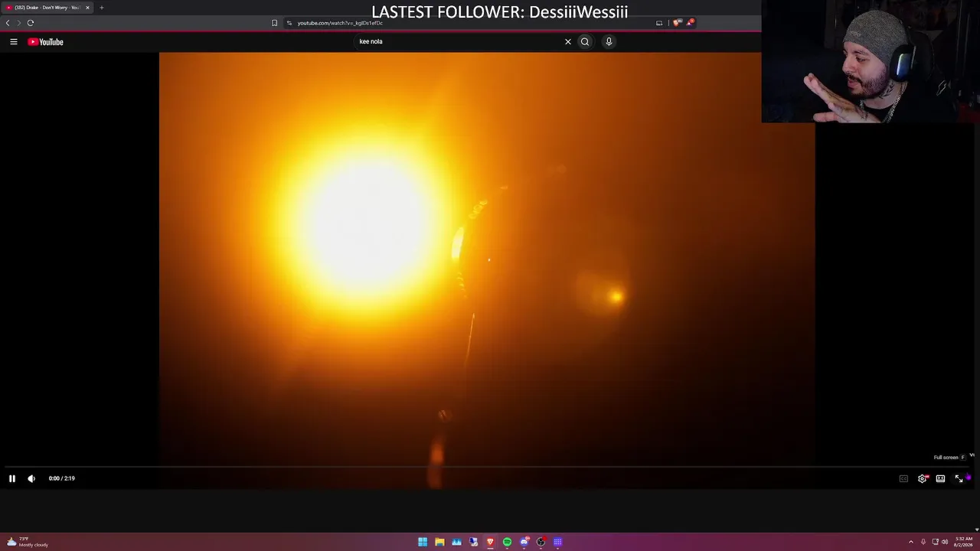Open Windows Start menu
Viewport: 980px width, 551px height.
tap(423, 542)
